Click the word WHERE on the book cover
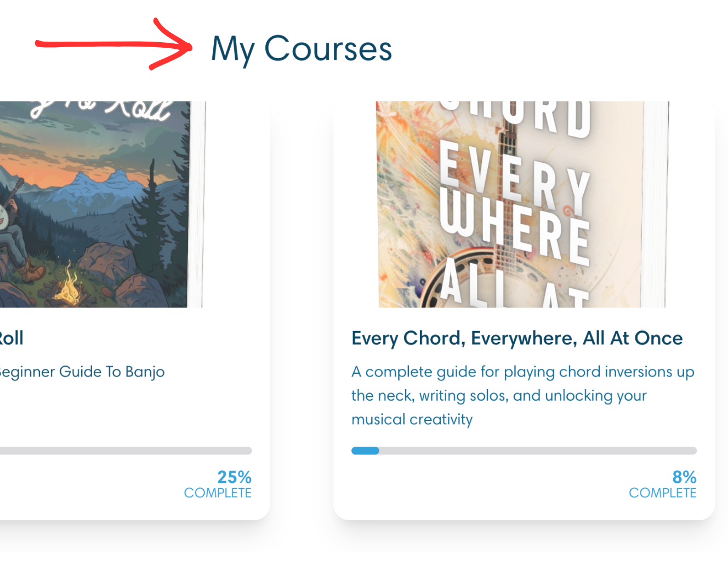728x570 pixels. pyautogui.click(x=515, y=229)
